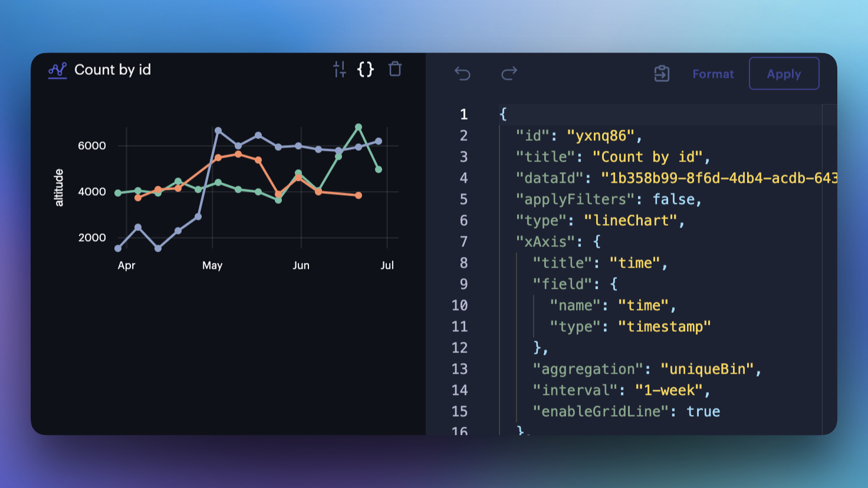The width and height of the screenshot is (868, 488).
Task: Click the peak green data point near Jul
Action: coord(359,127)
